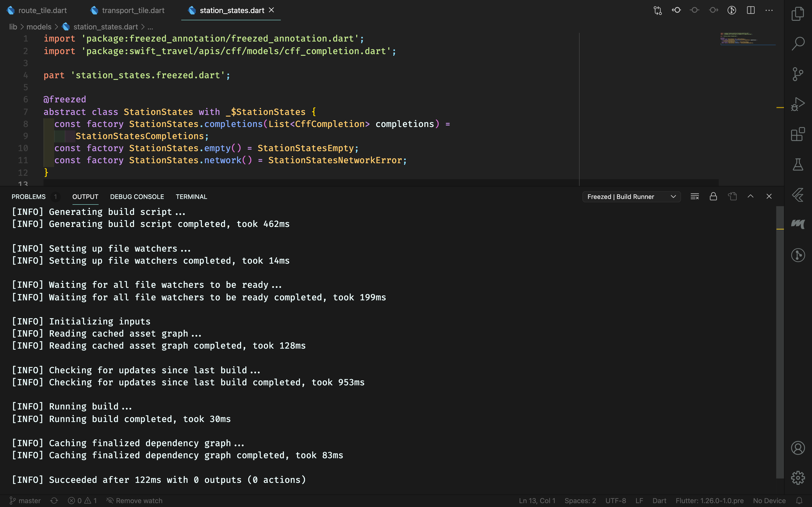Click the Dart language mode indicator

[659, 501]
